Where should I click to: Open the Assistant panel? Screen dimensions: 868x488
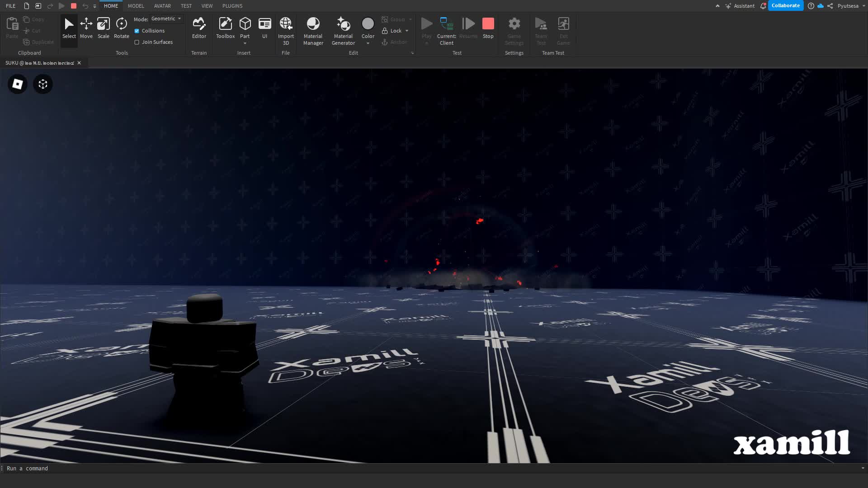click(740, 6)
